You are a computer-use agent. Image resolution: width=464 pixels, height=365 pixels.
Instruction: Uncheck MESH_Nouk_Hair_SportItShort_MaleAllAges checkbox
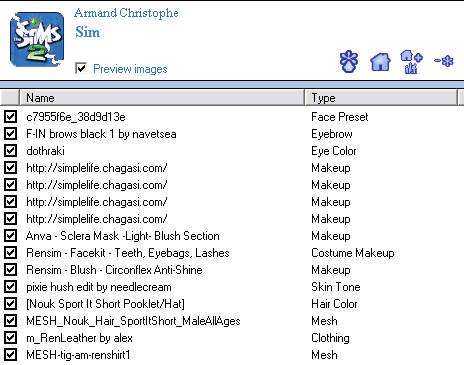(10, 320)
